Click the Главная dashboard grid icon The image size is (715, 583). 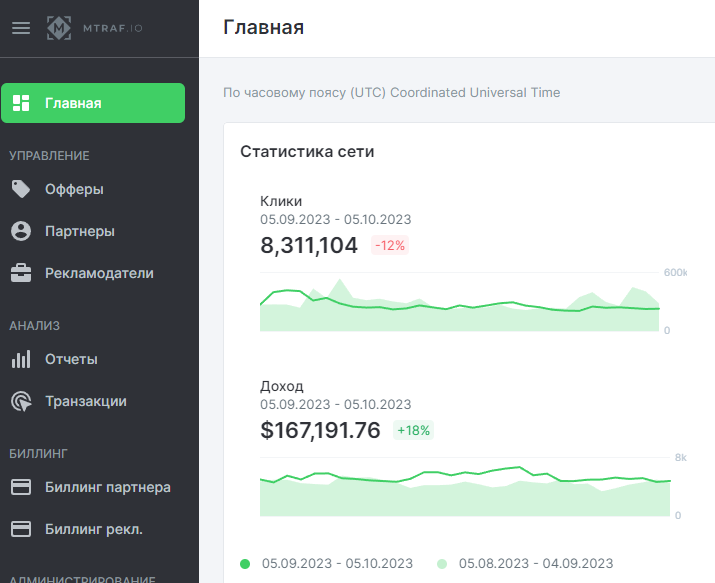point(21,103)
